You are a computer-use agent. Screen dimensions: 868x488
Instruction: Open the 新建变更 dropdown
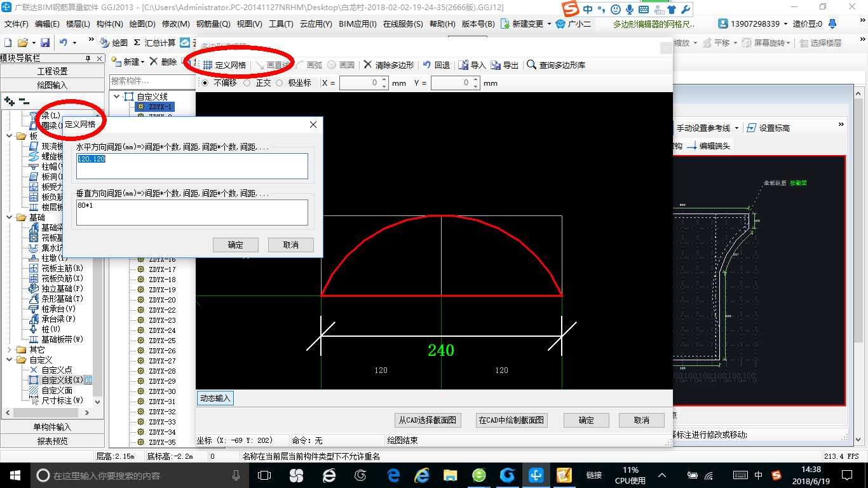548,24
